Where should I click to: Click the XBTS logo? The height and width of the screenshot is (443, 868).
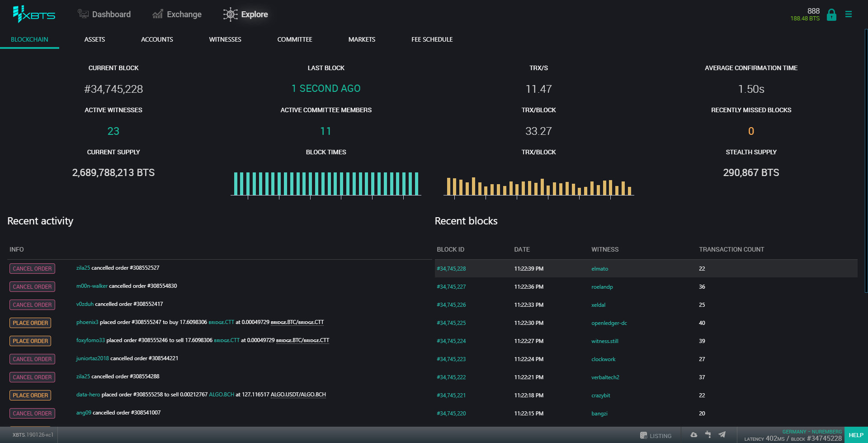(x=34, y=14)
